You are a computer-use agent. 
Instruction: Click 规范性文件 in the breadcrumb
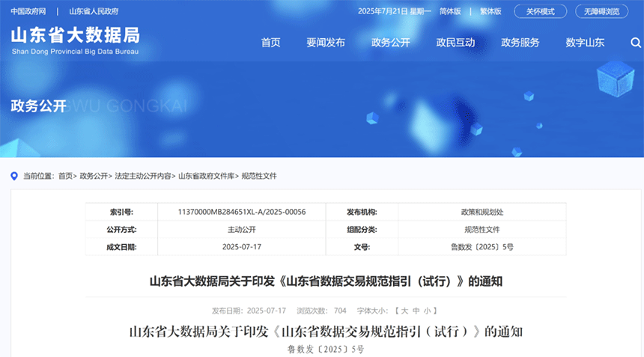pyautogui.click(x=259, y=176)
